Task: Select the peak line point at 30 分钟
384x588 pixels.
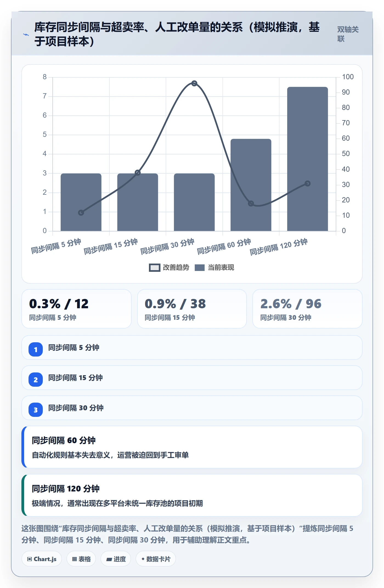Action: [194, 83]
